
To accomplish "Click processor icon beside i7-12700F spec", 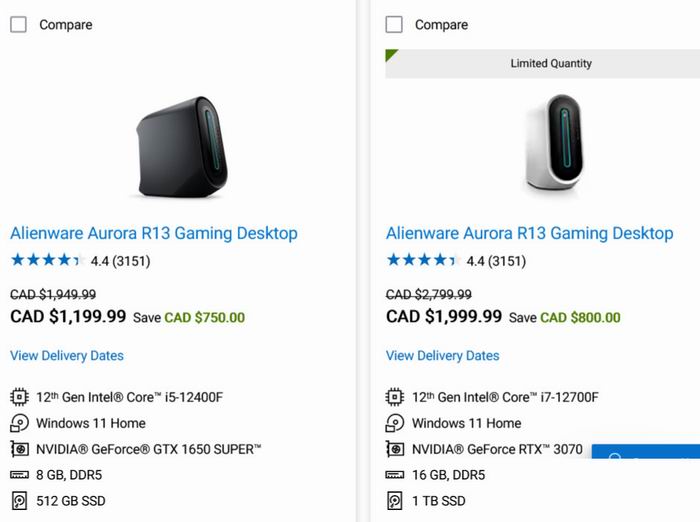I will (x=395, y=397).
